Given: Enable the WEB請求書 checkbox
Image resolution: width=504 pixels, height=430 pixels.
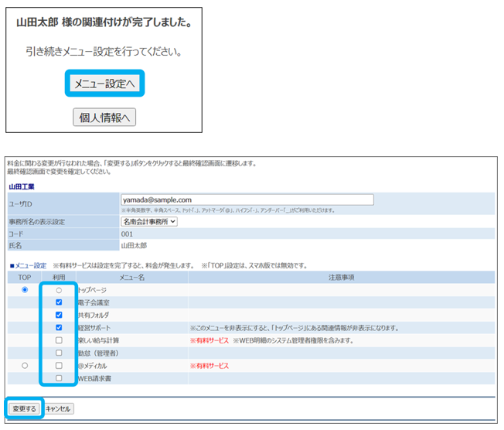Looking at the screenshot, I should [59, 377].
